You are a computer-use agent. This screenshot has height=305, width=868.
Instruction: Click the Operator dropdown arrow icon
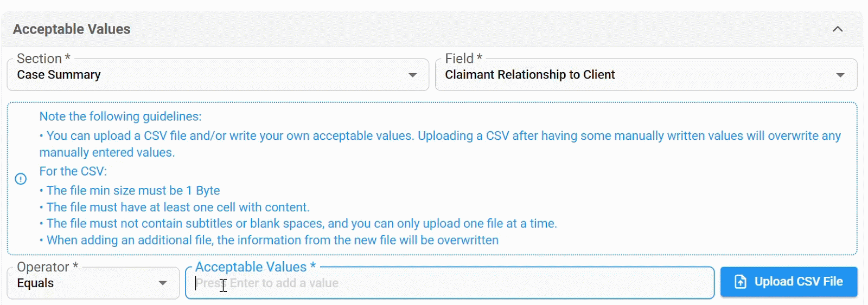coord(162,283)
